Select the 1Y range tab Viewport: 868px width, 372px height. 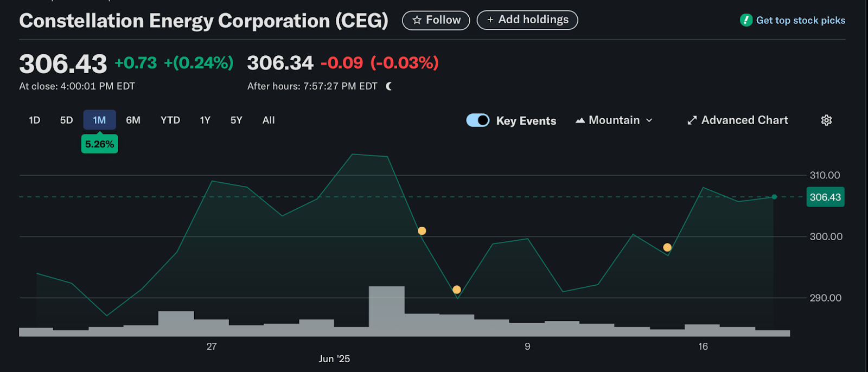coord(205,120)
